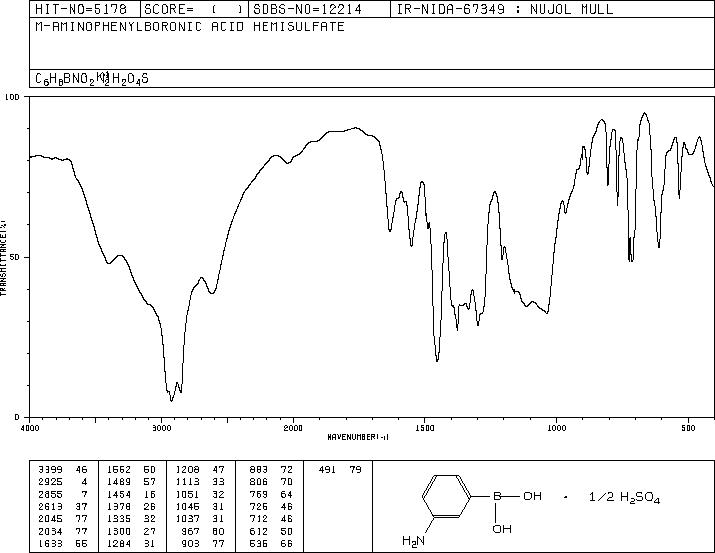Click the SDBS-NO=12214 header text
The height and width of the screenshot is (553, 715).
307,9
